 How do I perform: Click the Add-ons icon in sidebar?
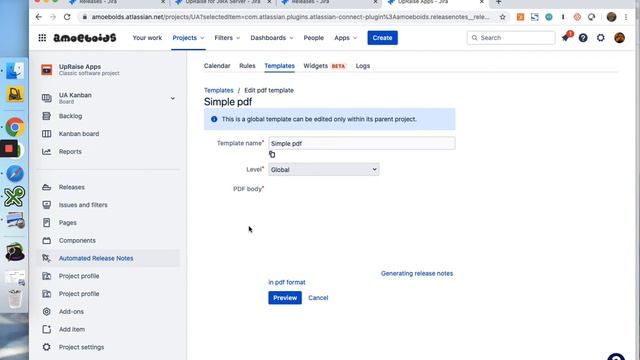coord(47,311)
